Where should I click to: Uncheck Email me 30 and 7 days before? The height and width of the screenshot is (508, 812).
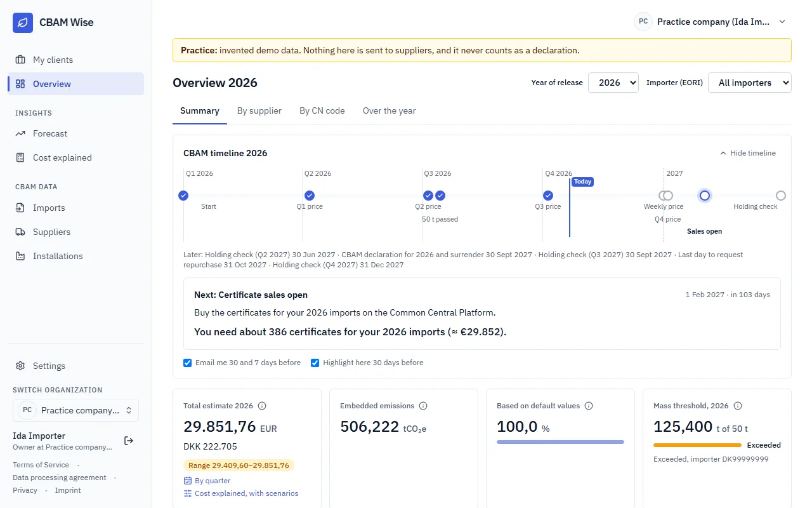coord(188,363)
